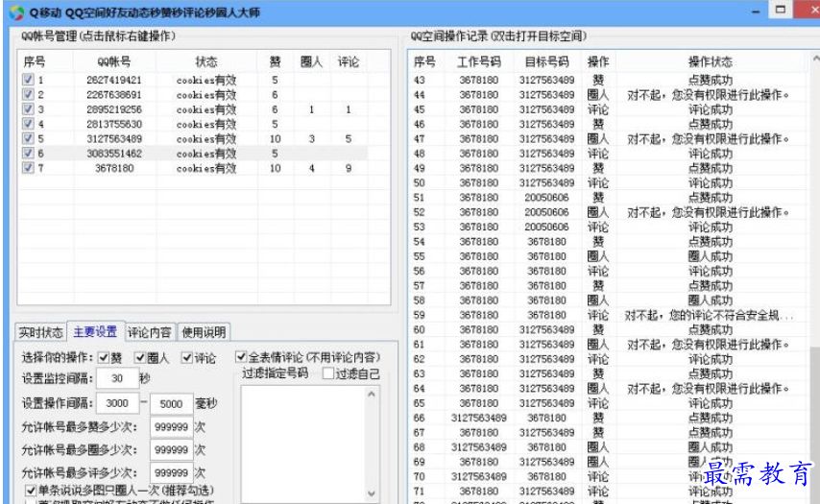Click the 圈人 column header in accounts list

(x=311, y=61)
